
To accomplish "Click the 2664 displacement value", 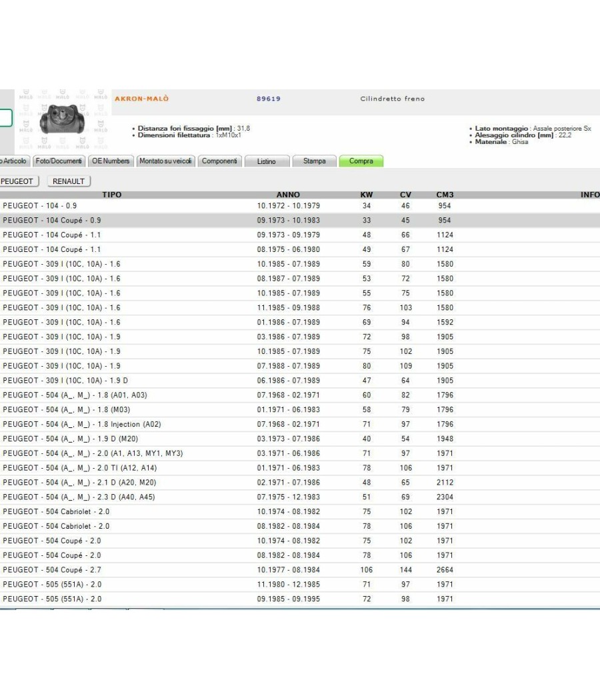I will point(445,570).
